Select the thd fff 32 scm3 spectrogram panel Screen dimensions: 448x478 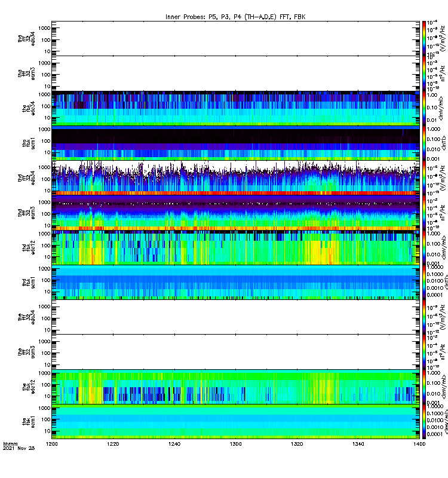coord(235,213)
